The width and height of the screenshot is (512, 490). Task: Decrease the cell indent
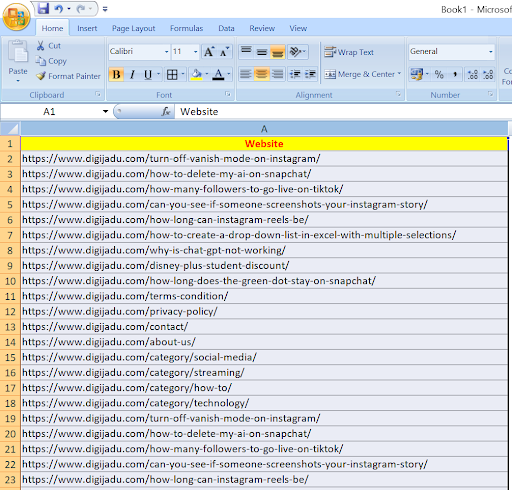coord(295,74)
